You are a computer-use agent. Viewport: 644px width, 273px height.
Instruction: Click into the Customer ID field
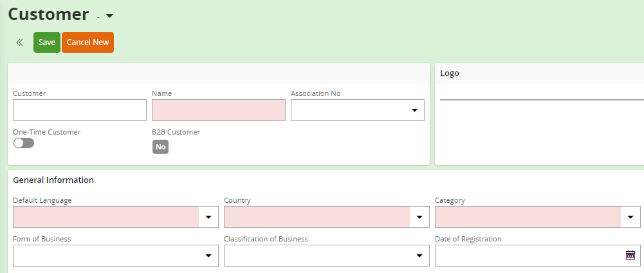[x=80, y=110]
